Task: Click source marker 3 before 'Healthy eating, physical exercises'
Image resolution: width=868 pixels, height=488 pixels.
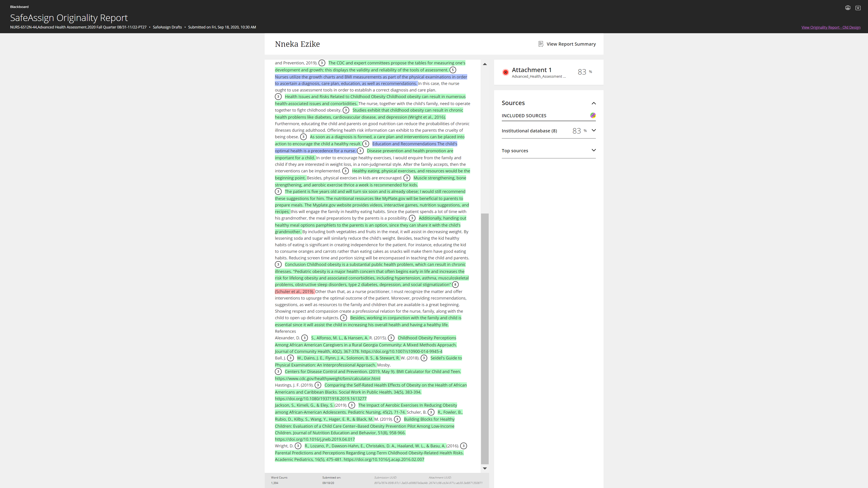Action: point(345,171)
